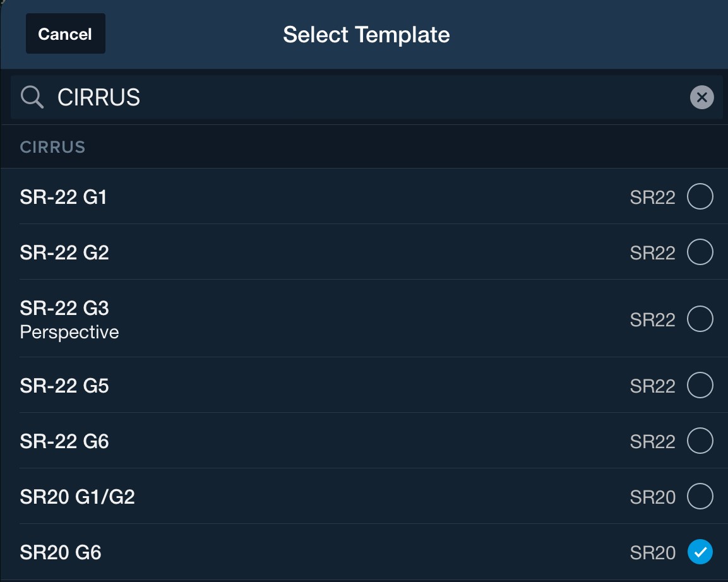The width and height of the screenshot is (728, 582).
Task: Click the magnifier search icon
Action: (x=32, y=97)
